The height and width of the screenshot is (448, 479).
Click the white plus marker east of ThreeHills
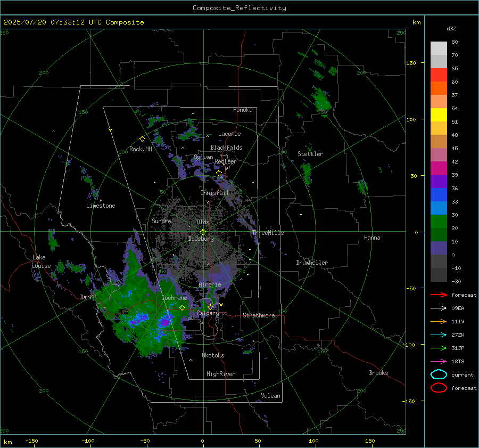[x=301, y=214]
